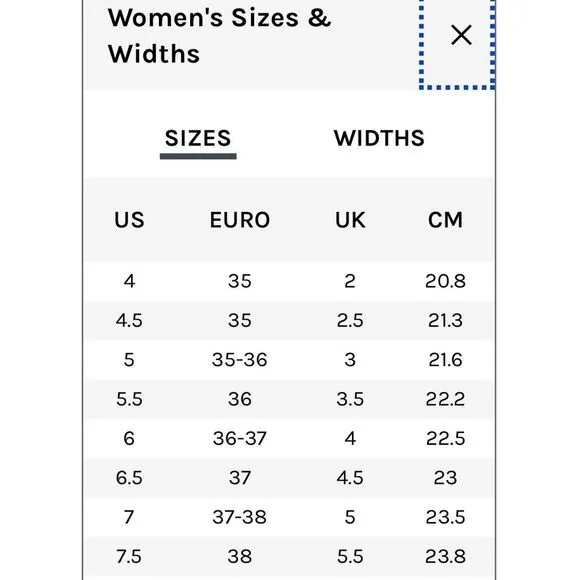Switch to the WIDTHS tab

coord(379,138)
